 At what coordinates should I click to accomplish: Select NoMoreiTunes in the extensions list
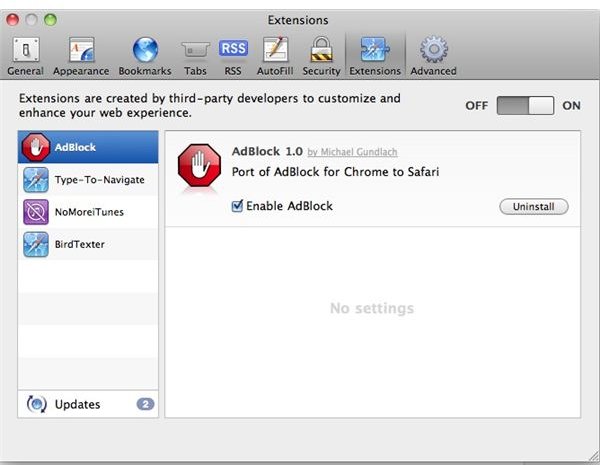tap(88, 212)
